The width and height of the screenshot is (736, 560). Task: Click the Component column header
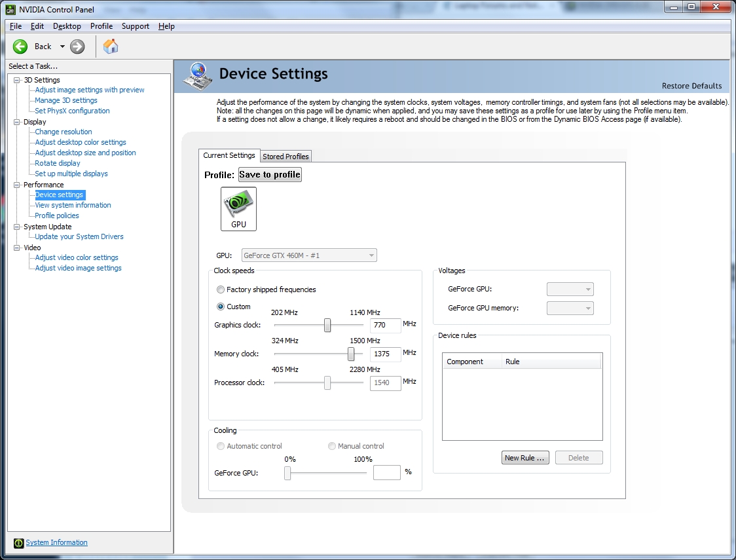[471, 362]
